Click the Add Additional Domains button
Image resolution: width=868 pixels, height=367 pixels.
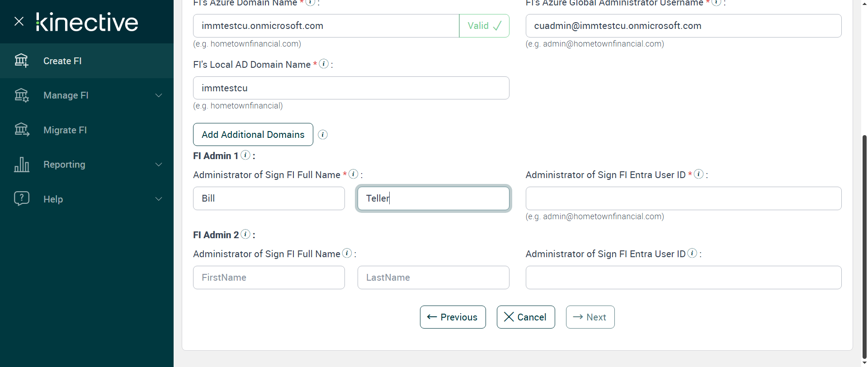tap(253, 135)
